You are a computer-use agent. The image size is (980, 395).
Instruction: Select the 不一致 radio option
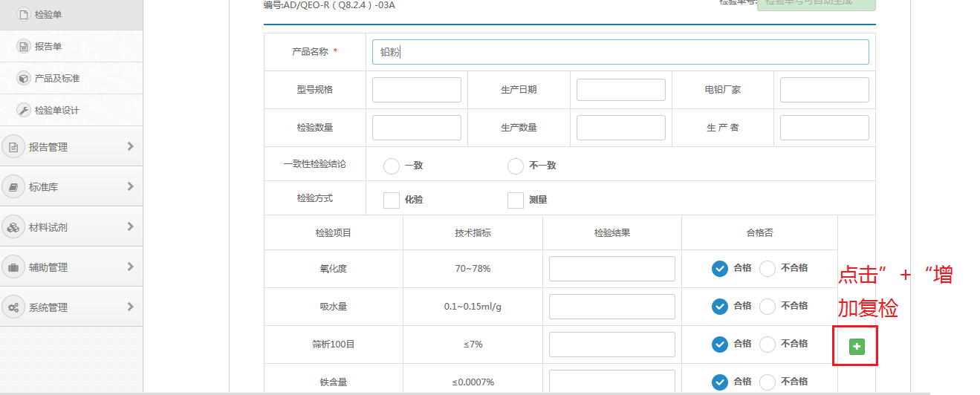pos(516,166)
